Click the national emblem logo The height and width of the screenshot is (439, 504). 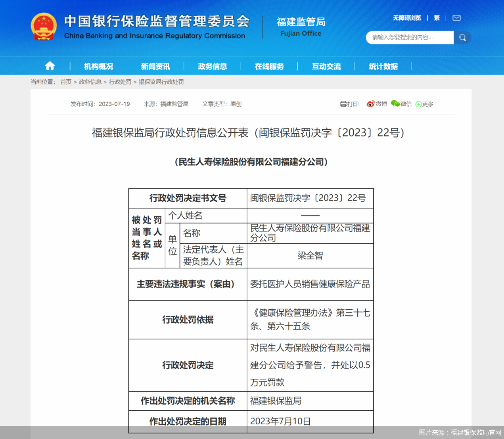(x=44, y=27)
